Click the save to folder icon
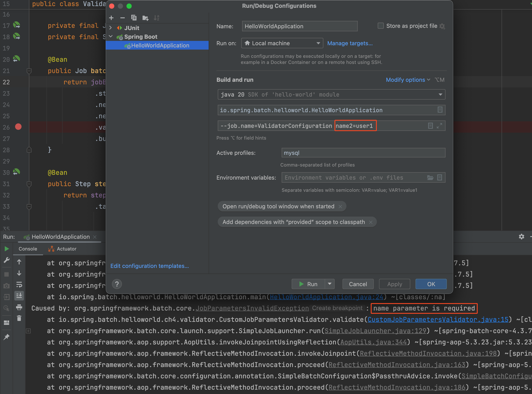The height and width of the screenshot is (394, 532). tap(145, 18)
